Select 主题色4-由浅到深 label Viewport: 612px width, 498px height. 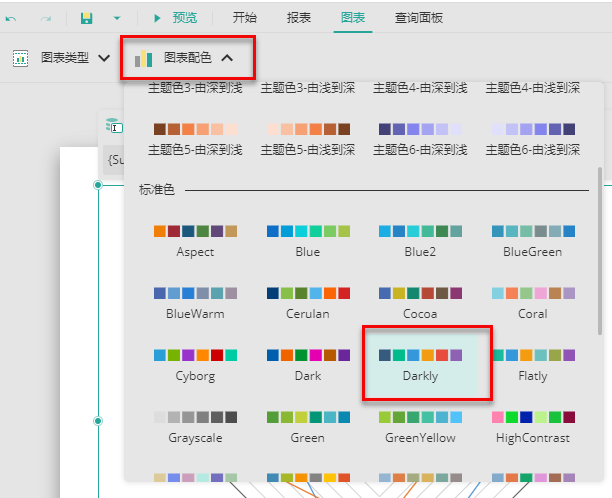pyautogui.click(x=533, y=88)
